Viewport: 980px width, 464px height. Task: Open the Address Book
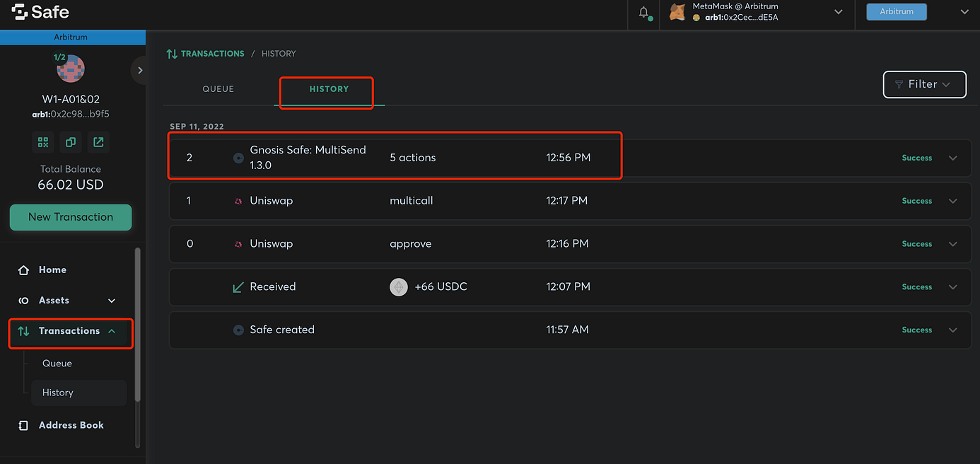70,426
